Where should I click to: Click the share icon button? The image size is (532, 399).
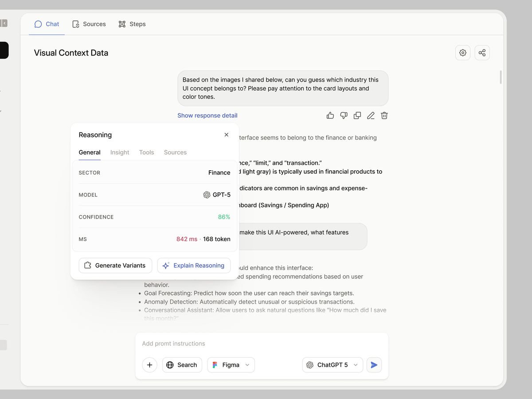[x=482, y=53]
